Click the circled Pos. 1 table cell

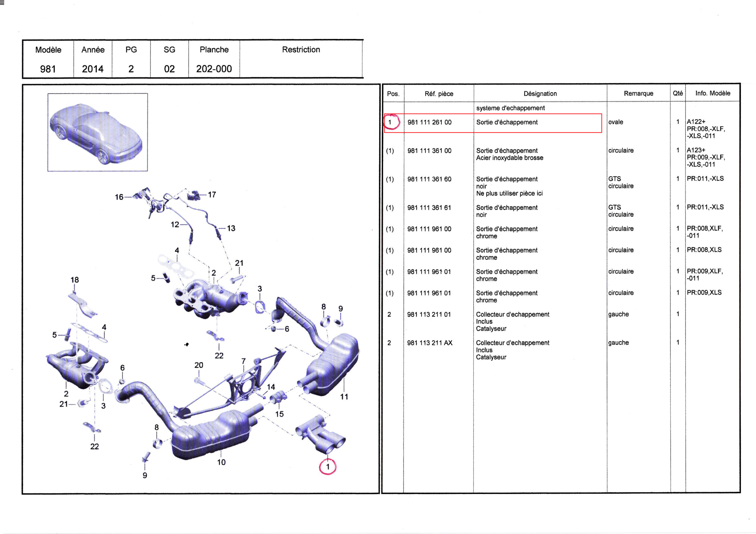(x=390, y=122)
